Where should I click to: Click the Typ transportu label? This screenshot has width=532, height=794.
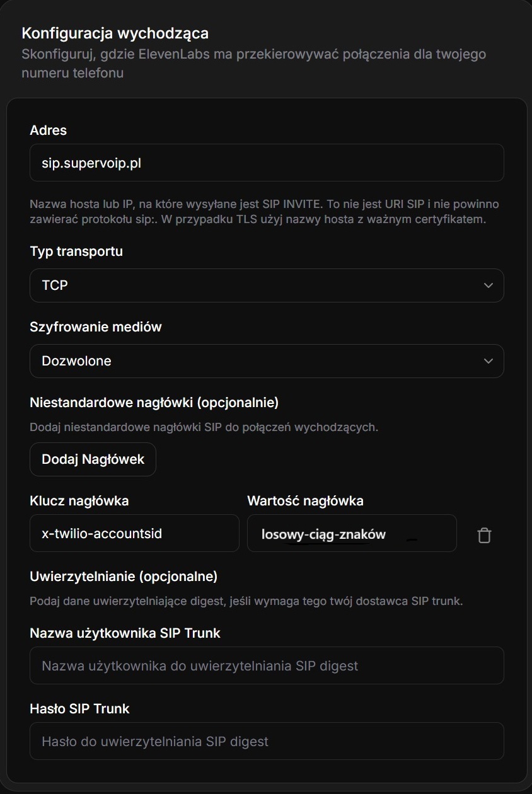pos(76,251)
